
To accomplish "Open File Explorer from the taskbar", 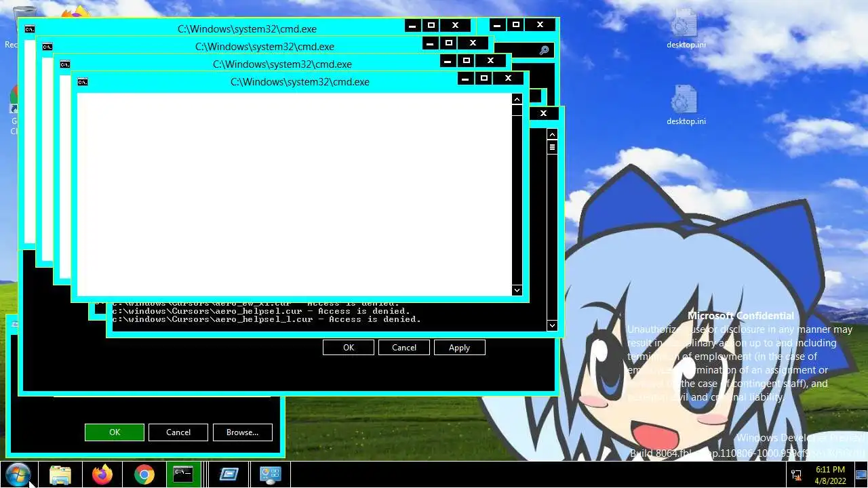I will pos(60,474).
